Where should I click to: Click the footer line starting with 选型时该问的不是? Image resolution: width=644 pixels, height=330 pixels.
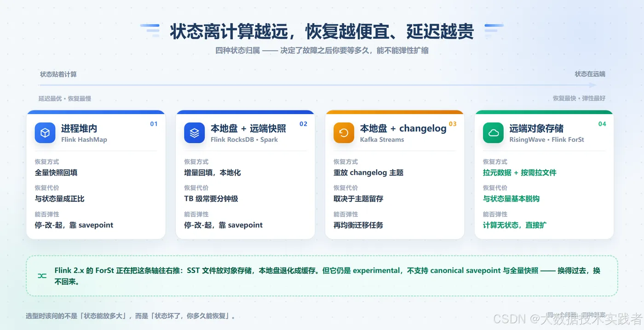[x=132, y=316]
